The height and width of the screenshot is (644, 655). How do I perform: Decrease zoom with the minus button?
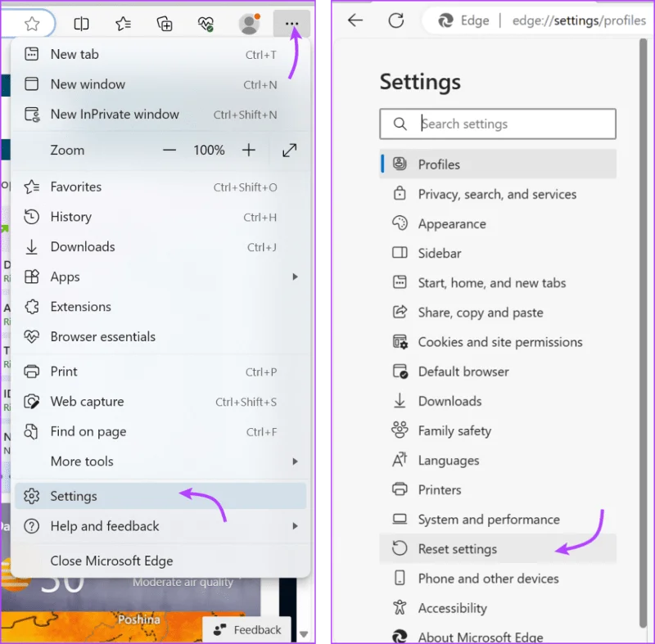click(x=169, y=150)
